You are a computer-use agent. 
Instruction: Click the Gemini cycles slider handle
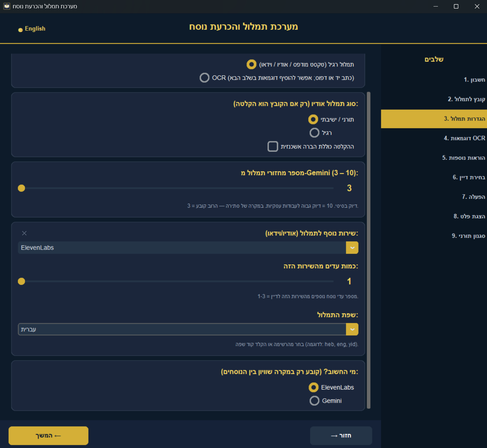[22, 188]
